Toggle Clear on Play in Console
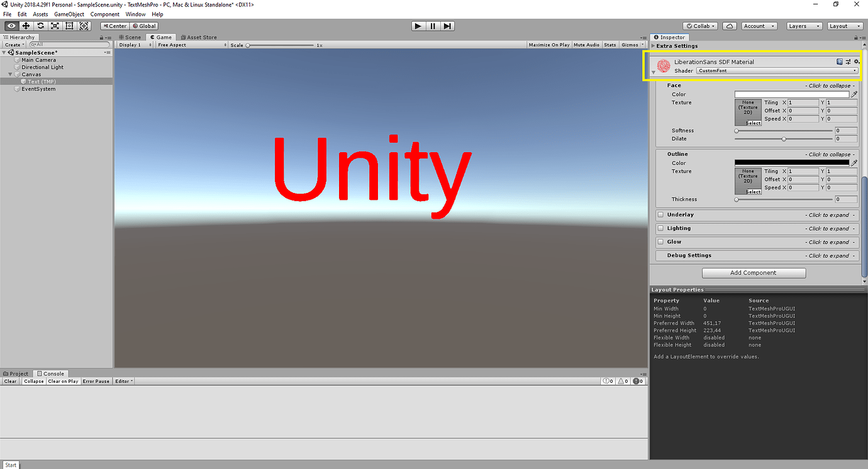 63,381
